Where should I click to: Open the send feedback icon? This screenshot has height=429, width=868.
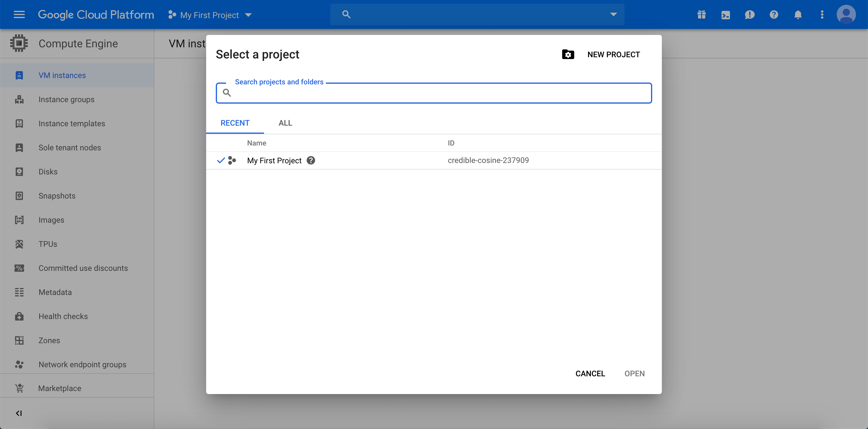749,14
